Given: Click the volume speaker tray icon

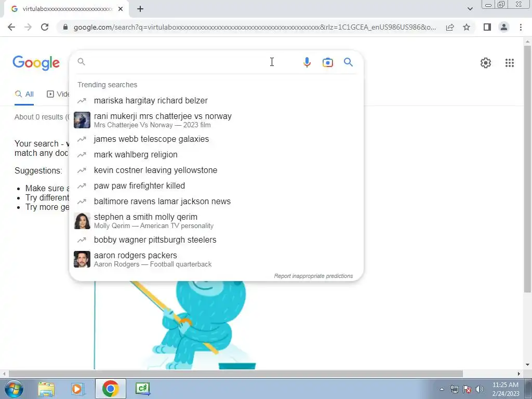Looking at the screenshot, I should tap(479, 389).
